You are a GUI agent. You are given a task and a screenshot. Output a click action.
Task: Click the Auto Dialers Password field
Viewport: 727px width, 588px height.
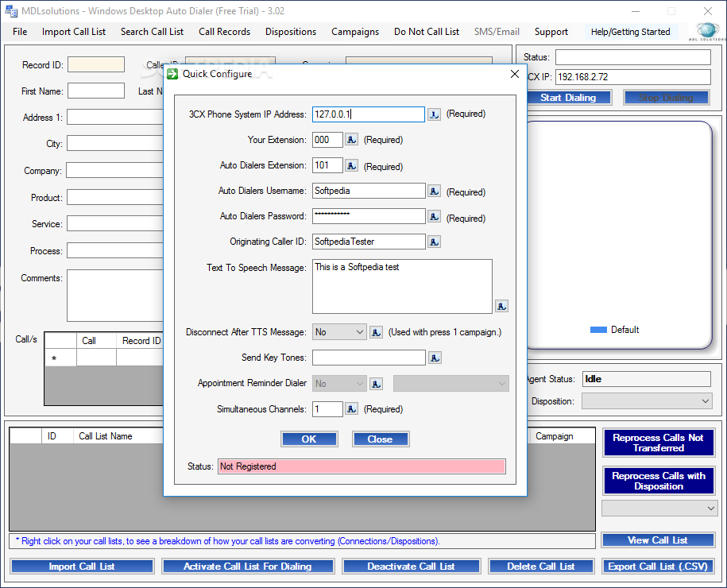369,217
